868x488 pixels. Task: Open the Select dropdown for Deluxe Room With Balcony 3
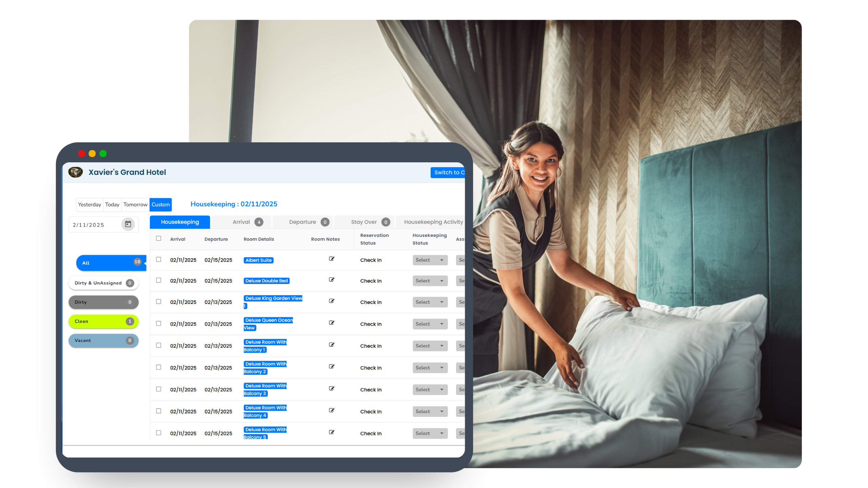click(430, 389)
